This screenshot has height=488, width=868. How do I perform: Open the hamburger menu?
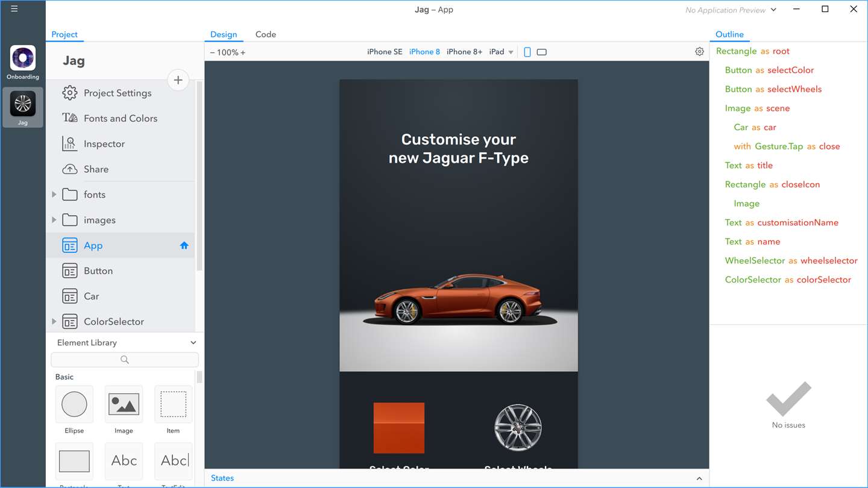[x=14, y=9]
